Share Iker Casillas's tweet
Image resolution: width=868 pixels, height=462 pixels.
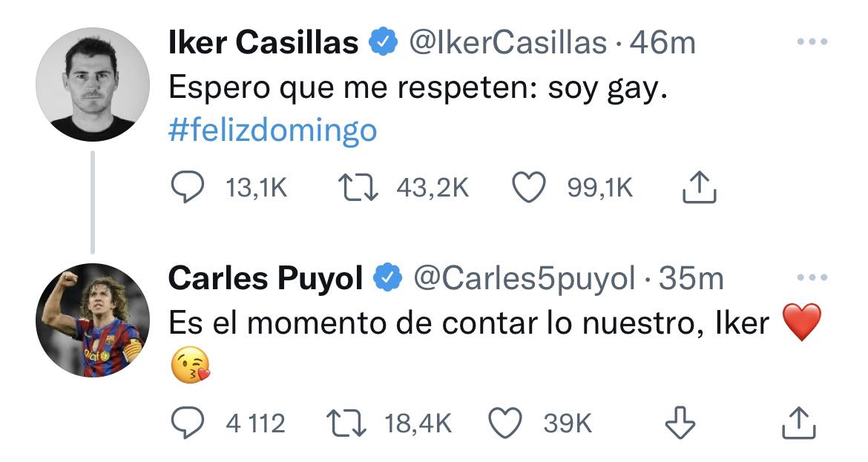pos(699,187)
